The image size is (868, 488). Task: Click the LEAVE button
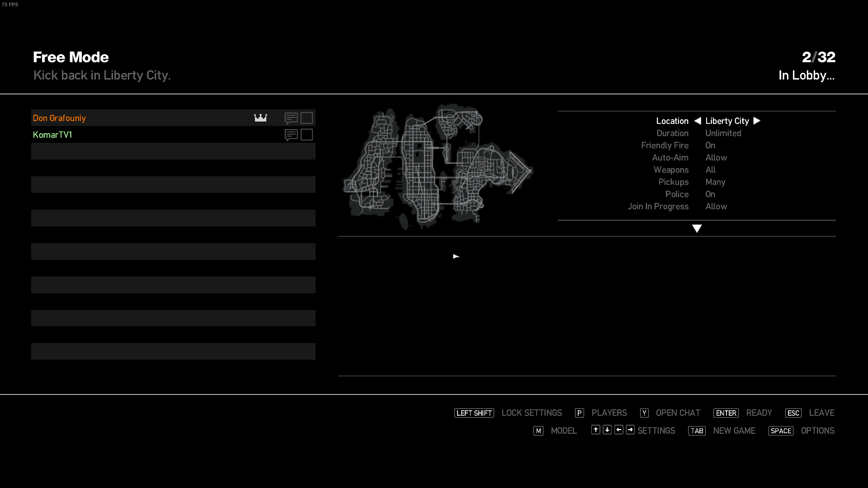821,413
